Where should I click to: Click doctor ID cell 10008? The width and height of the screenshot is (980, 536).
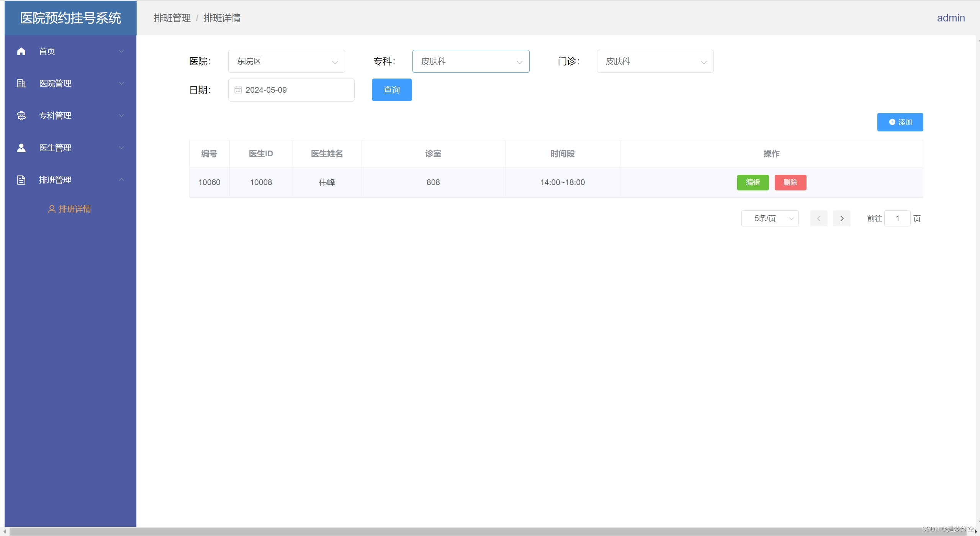pyautogui.click(x=261, y=182)
